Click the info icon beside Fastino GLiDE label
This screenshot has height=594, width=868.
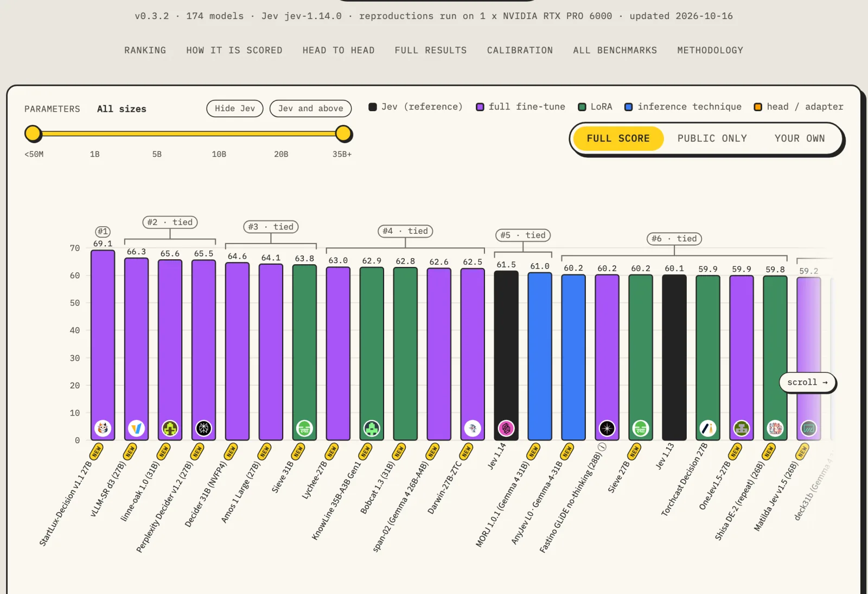602,447
